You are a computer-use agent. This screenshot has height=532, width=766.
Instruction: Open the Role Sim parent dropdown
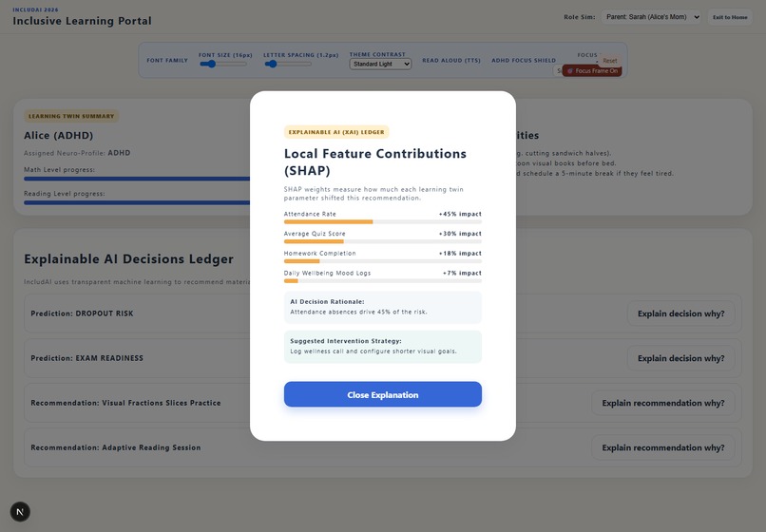tap(651, 17)
